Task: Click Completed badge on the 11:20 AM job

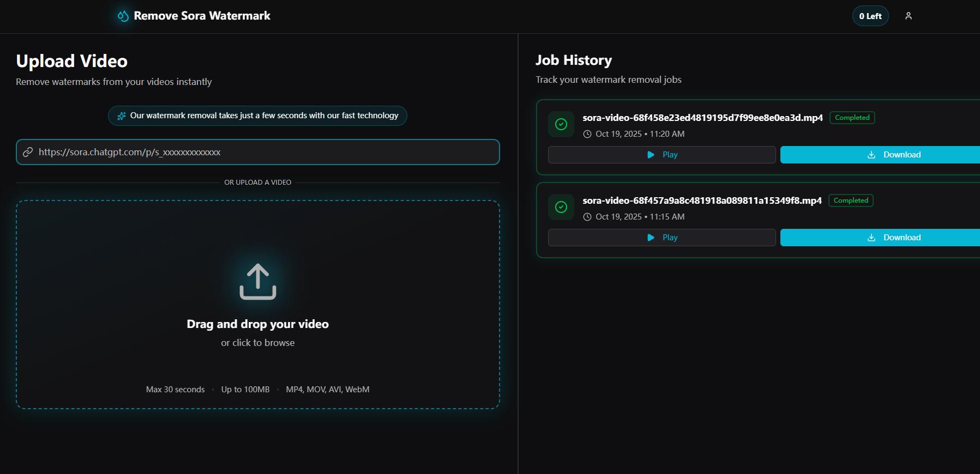Action: [852, 118]
